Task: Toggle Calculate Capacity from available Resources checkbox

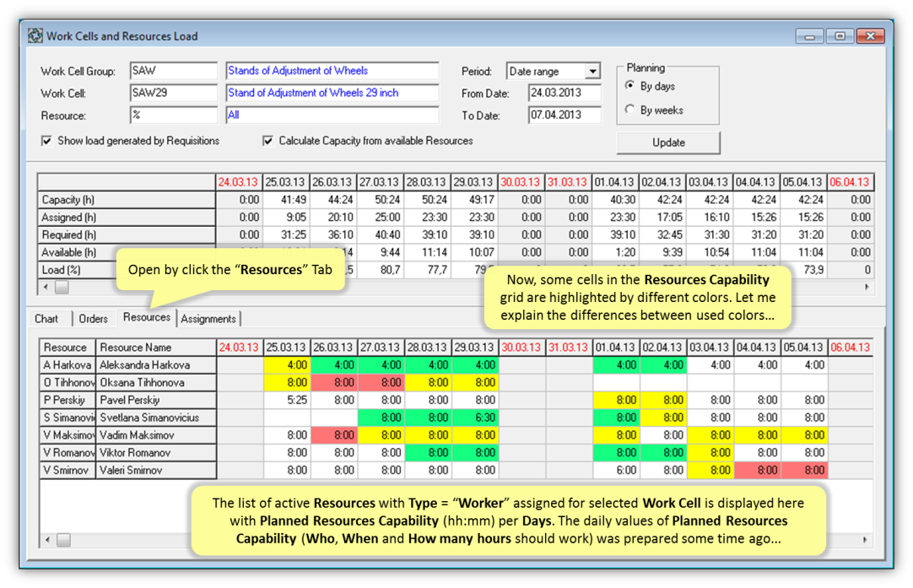Action: [267, 141]
